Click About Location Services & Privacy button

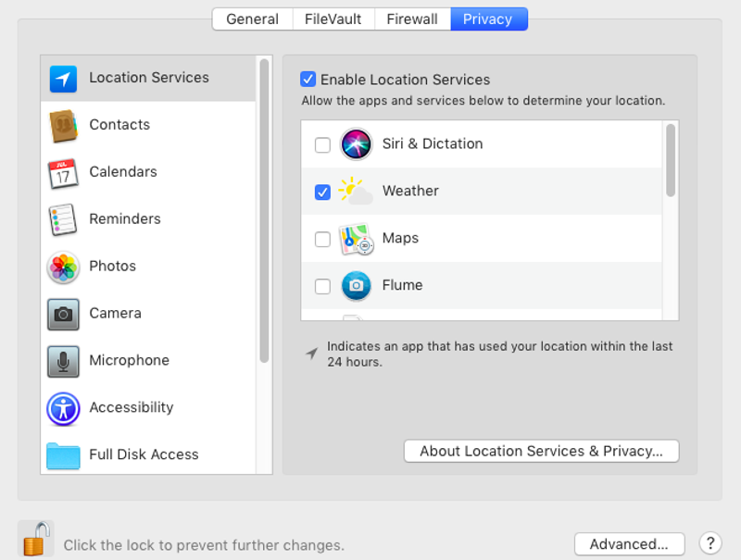tap(542, 451)
